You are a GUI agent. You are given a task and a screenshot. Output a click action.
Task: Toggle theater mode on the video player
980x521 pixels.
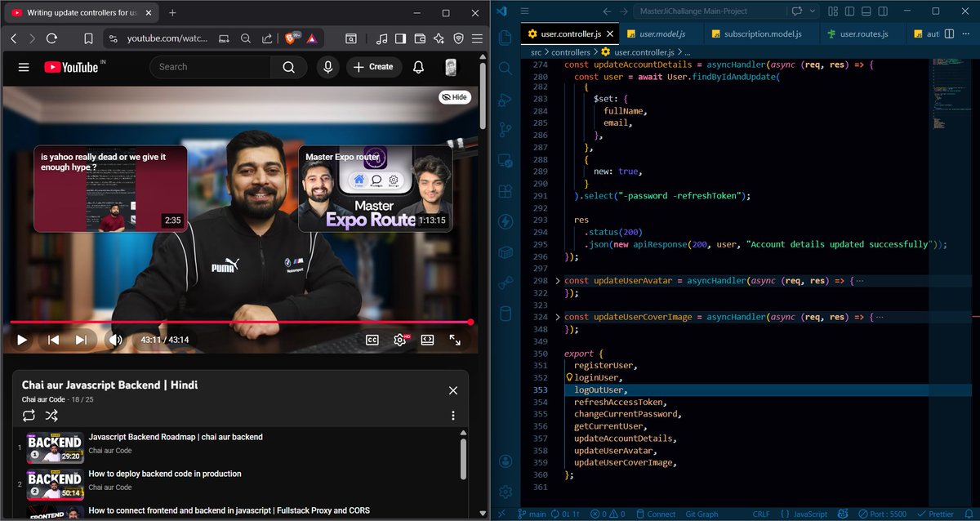[427, 340]
